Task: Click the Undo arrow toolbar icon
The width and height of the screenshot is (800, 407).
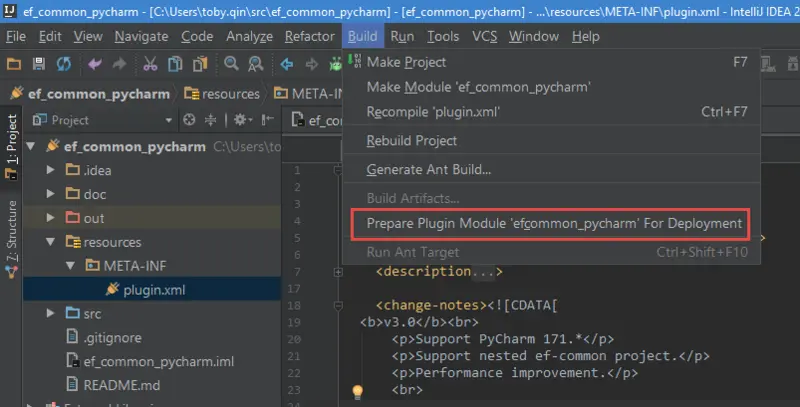Action: pos(94,64)
